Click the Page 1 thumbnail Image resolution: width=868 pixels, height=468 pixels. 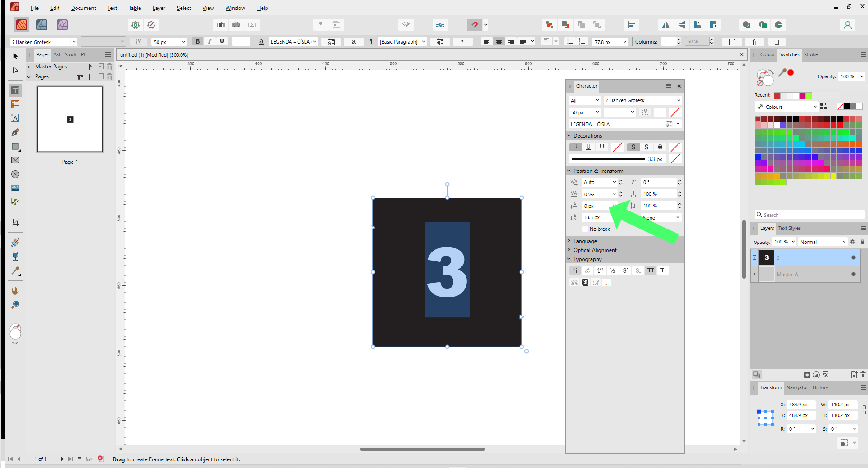(x=70, y=119)
